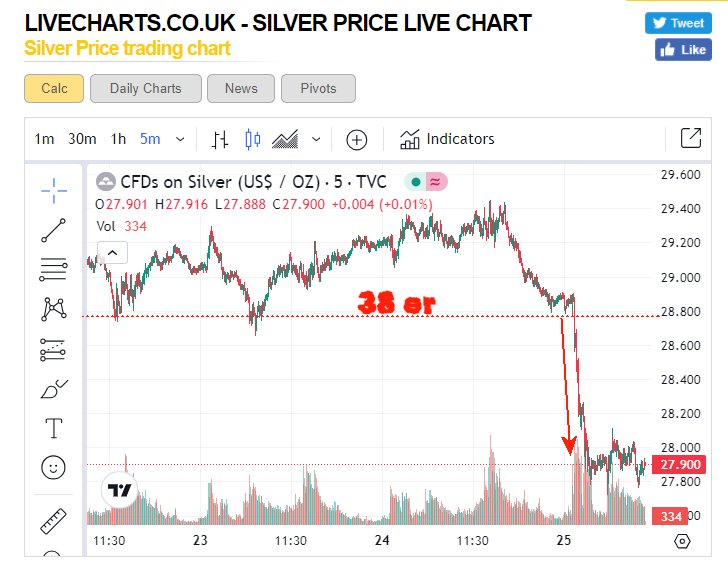Switch to the Pivots tab
This screenshot has height=576, width=728.
(318, 88)
